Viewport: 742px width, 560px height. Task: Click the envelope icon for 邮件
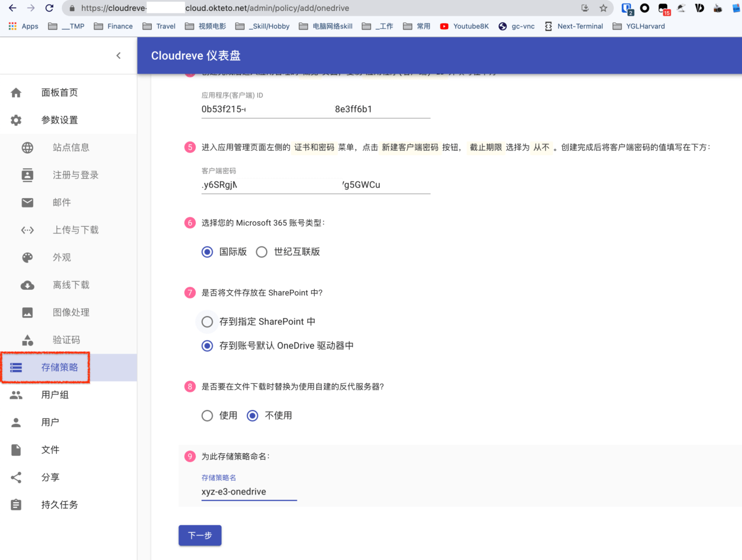pyautogui.click(x=27, y=202)
